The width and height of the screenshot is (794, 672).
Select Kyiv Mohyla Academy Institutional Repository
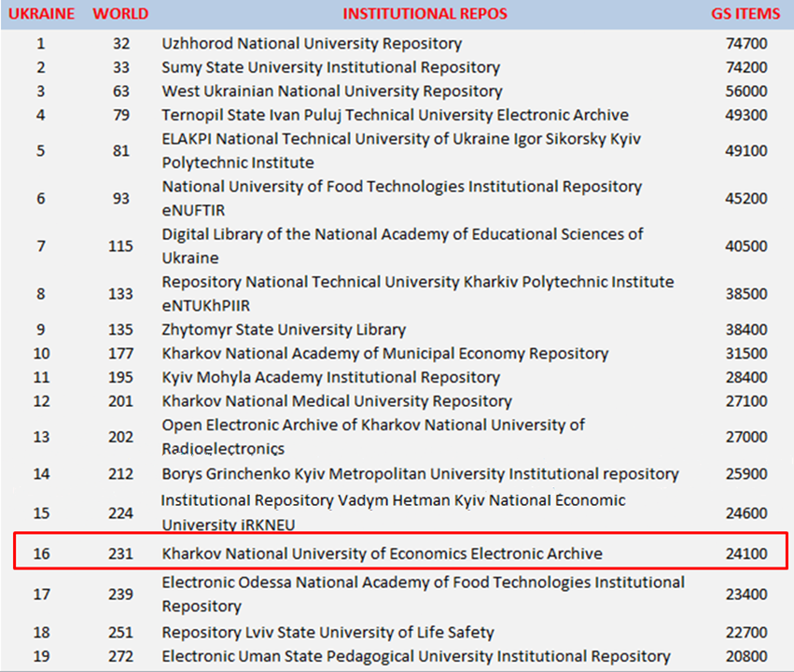[x=330, y=377]
